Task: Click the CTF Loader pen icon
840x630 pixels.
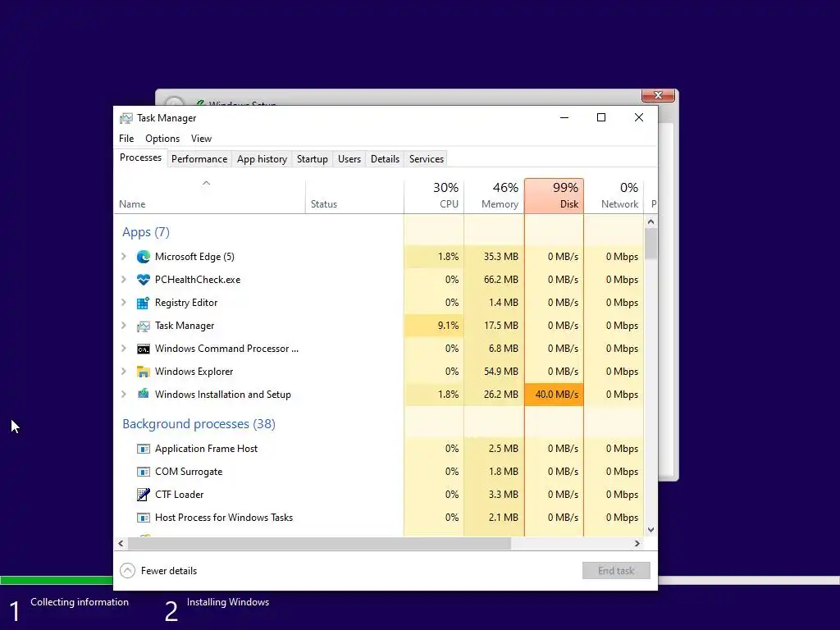Action: tap(143, 495)
